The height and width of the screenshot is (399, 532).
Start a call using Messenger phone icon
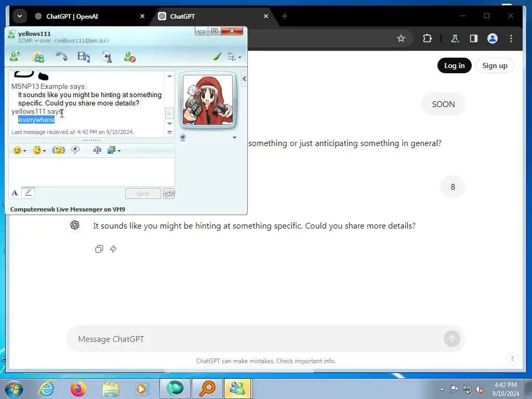(x=61, y=56)
